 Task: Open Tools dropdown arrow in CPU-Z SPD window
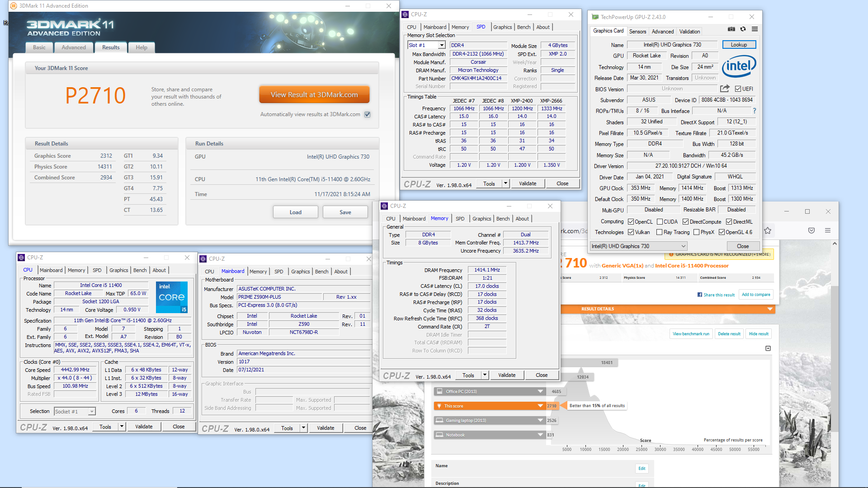click(505, 183)
